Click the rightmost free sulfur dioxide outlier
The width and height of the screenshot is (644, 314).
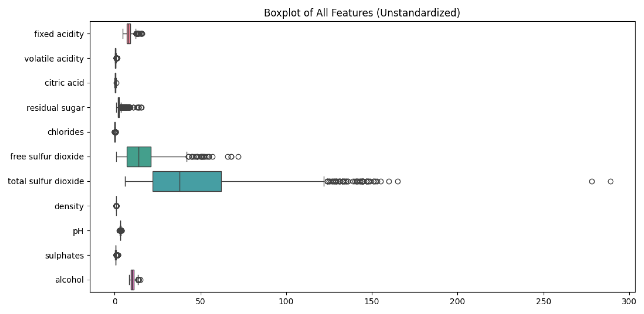point(238,157)
